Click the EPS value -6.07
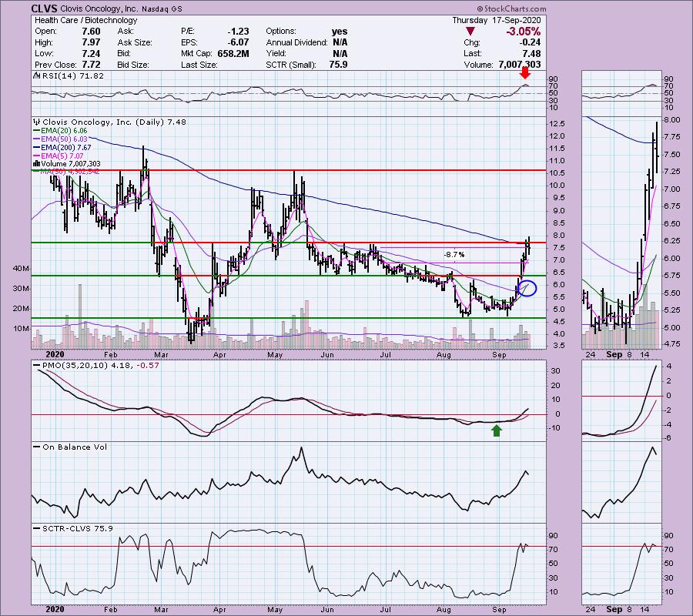 pyautogui.click(x=238, y=42)
